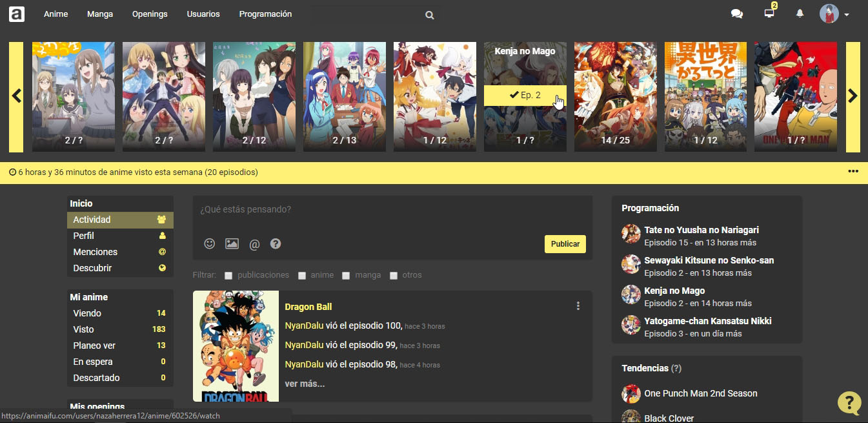The width and height of the screenshot is (868, 423).
Task: Select Actividad in the Inicio sidebar
Action: 120,220
